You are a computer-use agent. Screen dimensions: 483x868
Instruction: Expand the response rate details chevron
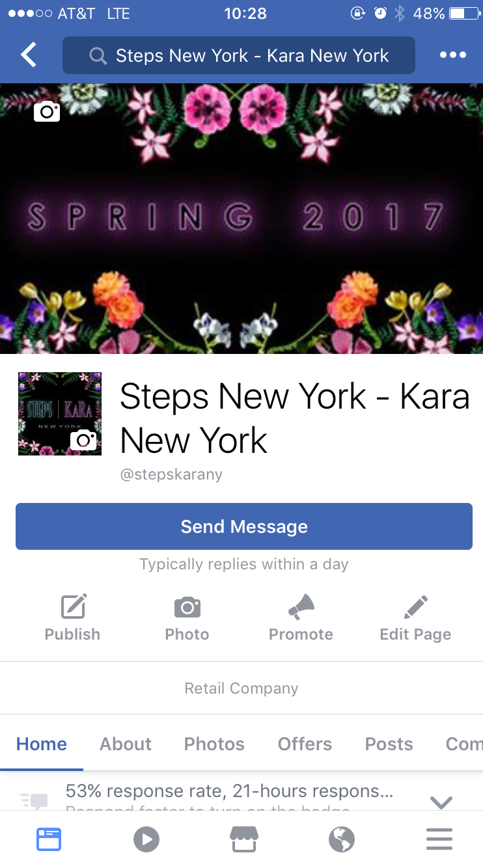click(x=441, y=803)
